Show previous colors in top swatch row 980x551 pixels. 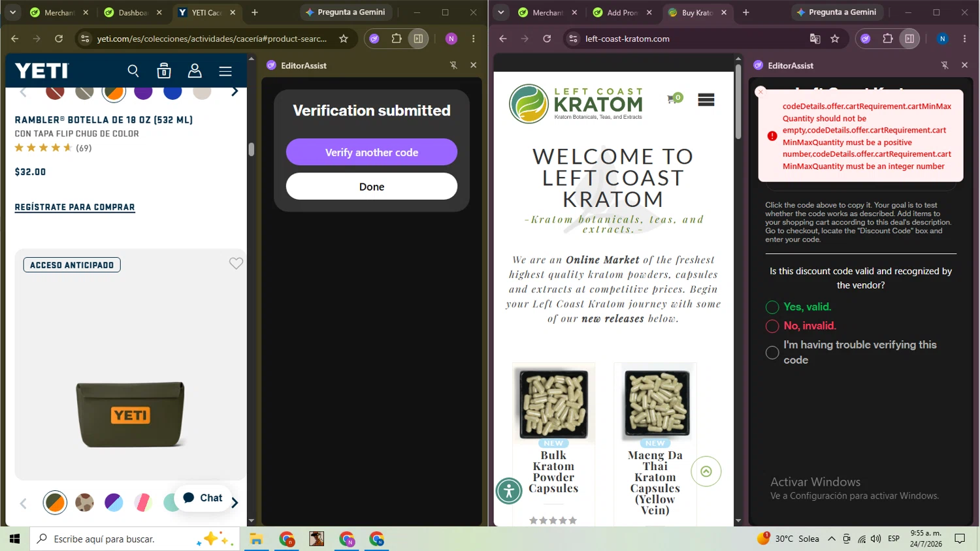24,92
